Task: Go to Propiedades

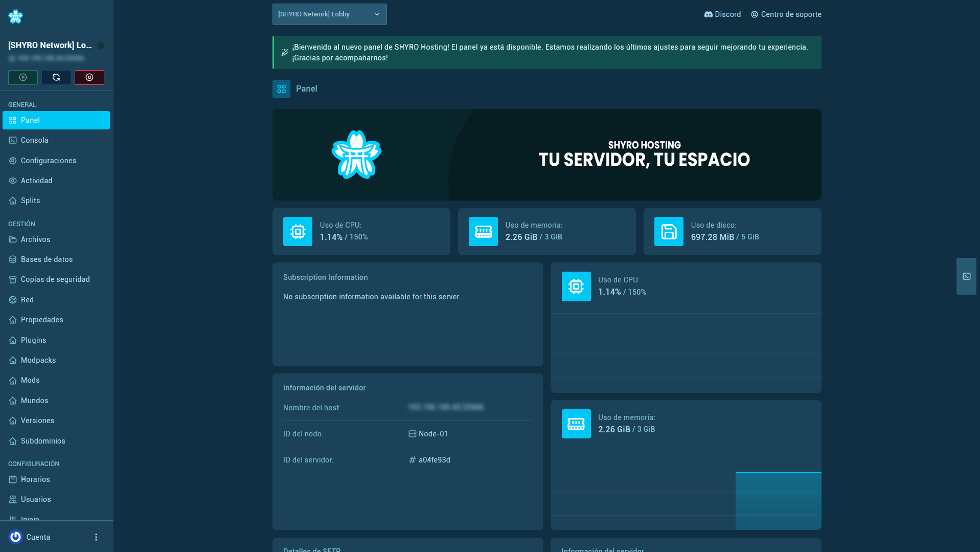Action: click(56, 320)
